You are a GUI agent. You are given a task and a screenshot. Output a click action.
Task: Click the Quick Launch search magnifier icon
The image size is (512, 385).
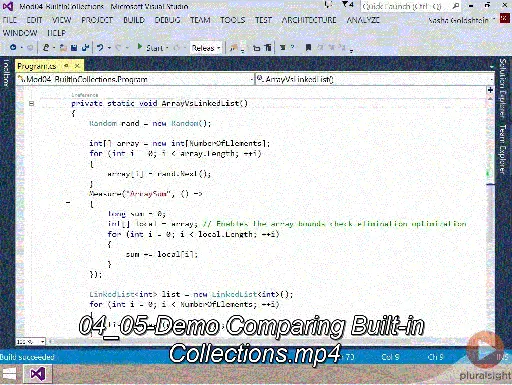(456, 6)
